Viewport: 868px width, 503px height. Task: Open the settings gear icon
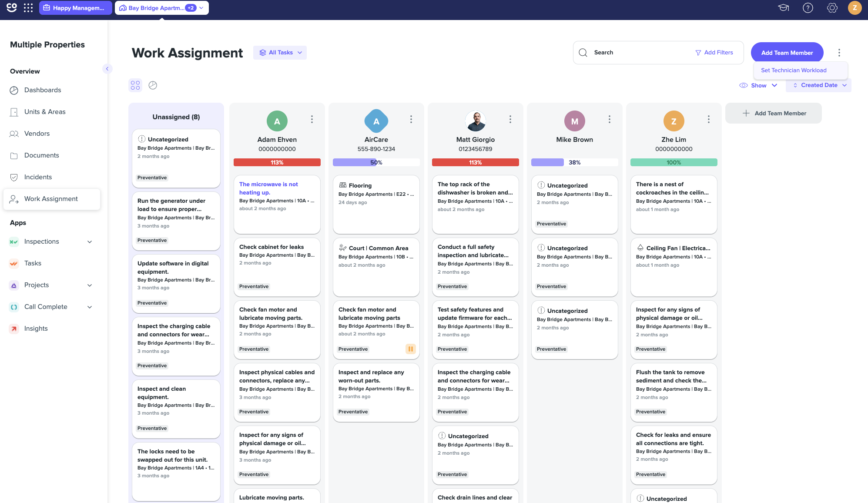[x=832, y=8]
